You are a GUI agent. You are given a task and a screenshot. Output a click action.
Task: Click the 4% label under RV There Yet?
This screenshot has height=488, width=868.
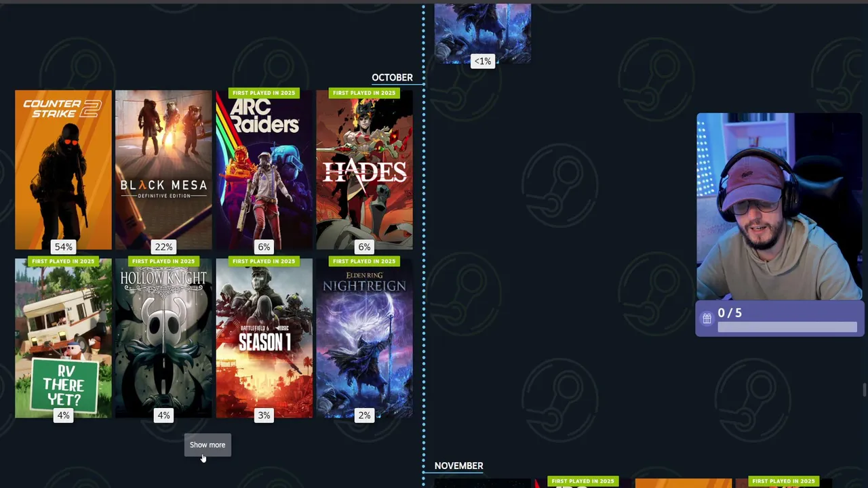(63, 415)
